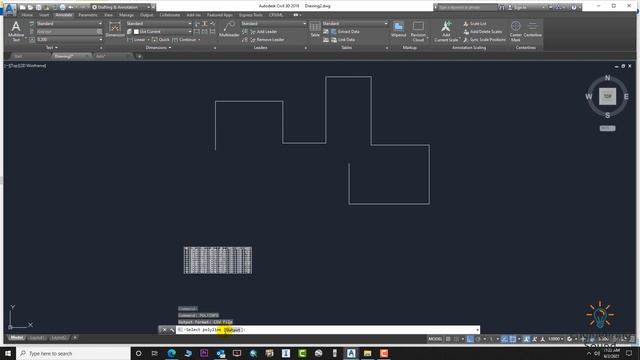Screen dimensions: 640x360
Task: Toggle polar tracking in status bar
Action: point(478,339)
